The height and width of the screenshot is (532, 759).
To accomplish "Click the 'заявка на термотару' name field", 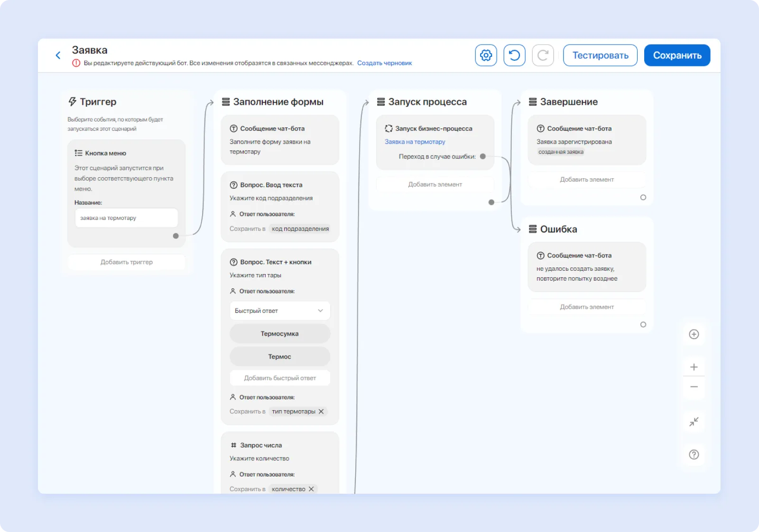I will click(126, 218).
